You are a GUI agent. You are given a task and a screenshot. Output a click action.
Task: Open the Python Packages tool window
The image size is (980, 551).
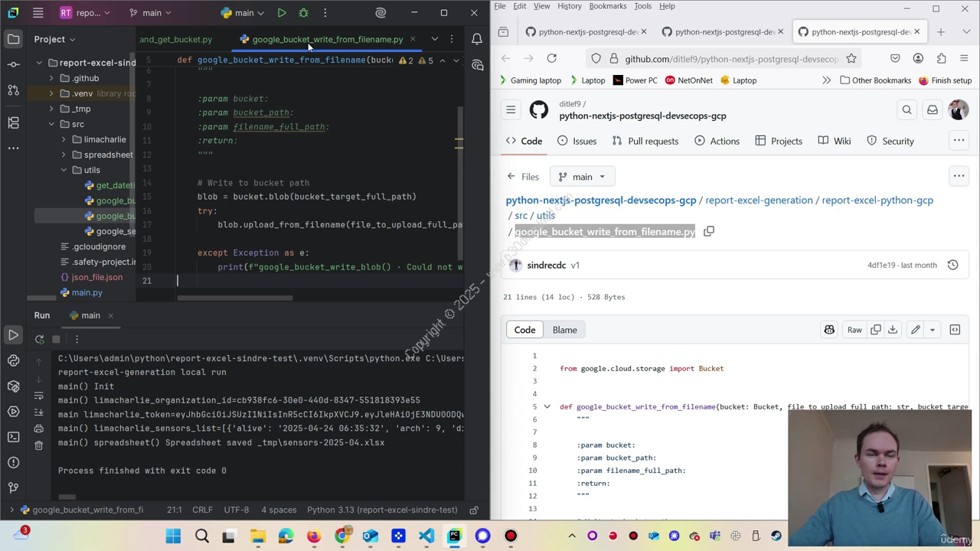(x=13, y=386)
